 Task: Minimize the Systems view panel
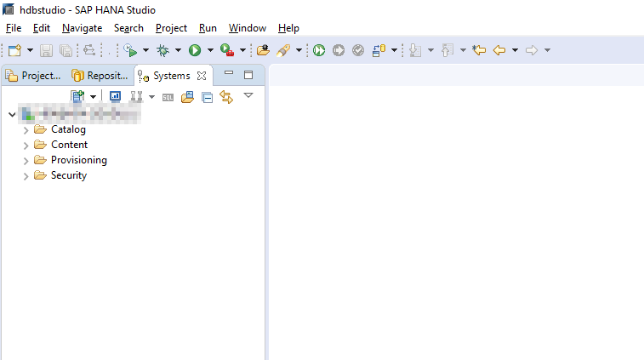pos(229,73)
